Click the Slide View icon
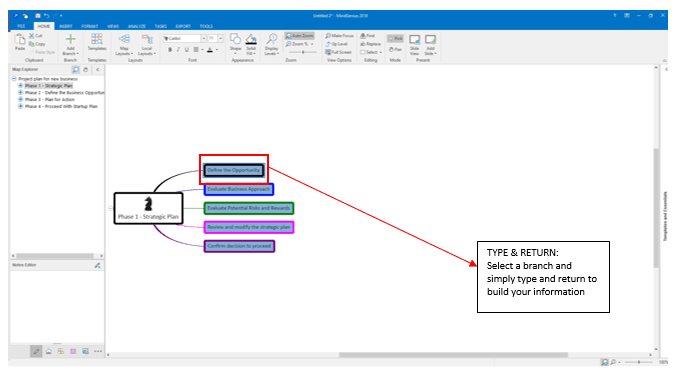The width and height of the screenshot is (679, 381). click(414, 40)
